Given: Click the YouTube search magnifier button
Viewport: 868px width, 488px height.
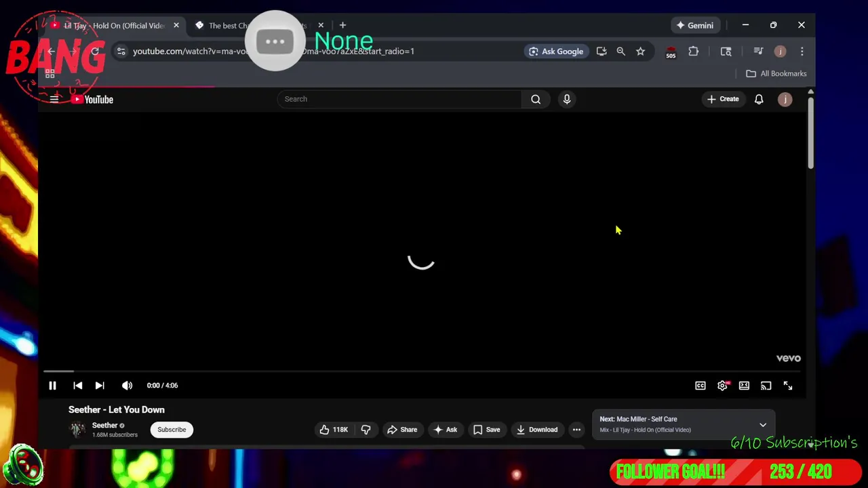Looking at the screenshot, I should pyautogui.click(x=536, y=99).
